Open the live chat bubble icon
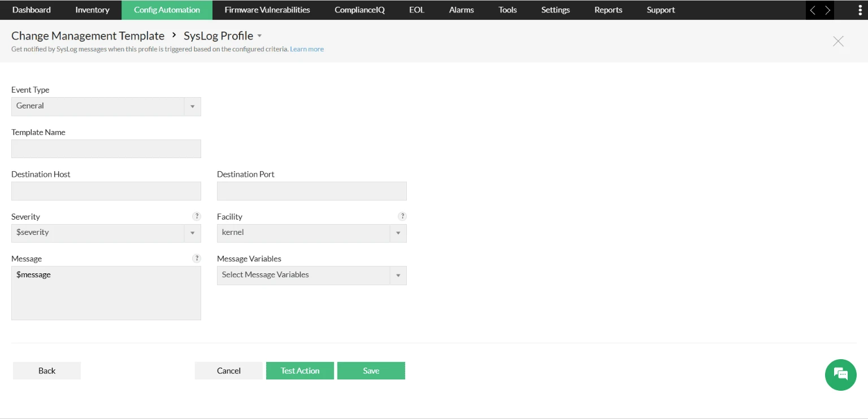This screenshot has height=419, width=868. click(x=840, y=374)
